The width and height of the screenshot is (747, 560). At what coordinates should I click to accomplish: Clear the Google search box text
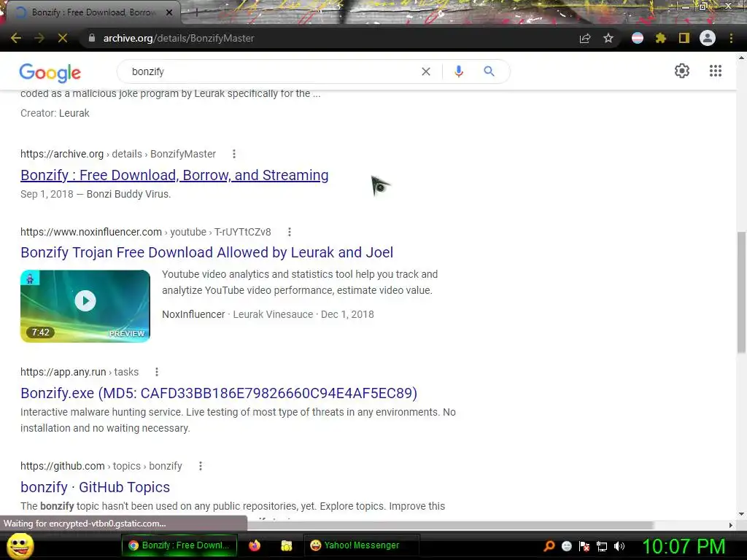pyautogui.click(x=426, y=71)
